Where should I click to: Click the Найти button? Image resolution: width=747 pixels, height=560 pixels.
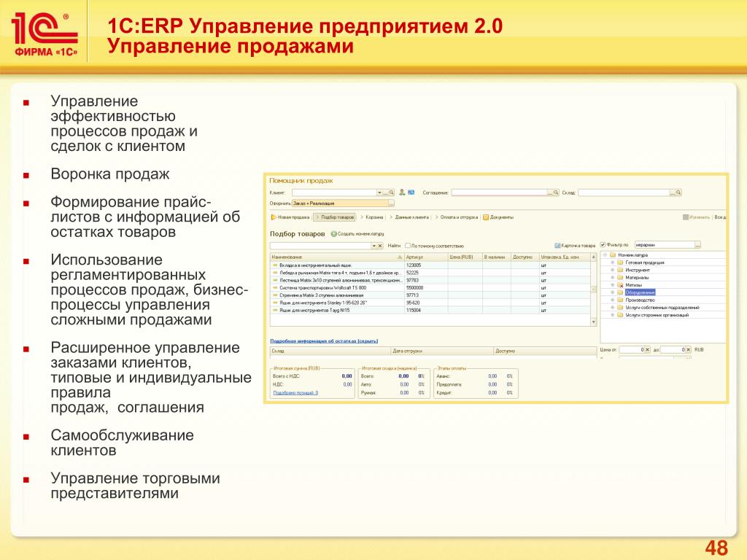point(394,246)
